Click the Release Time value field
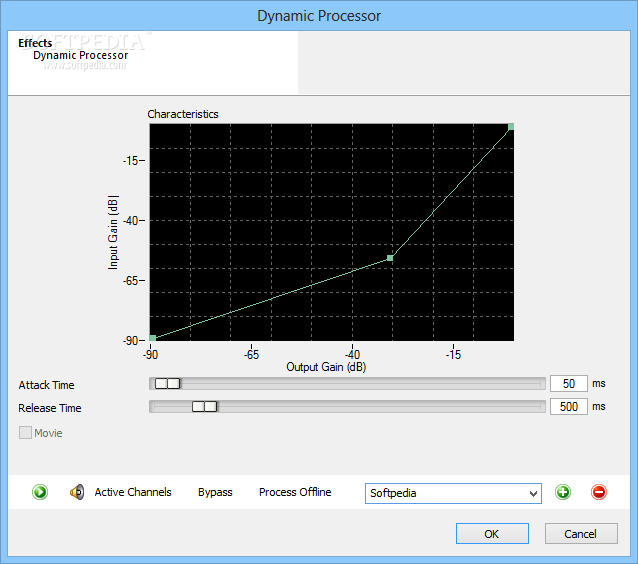This screenshot has width=638, height=564. pos(568,406)
